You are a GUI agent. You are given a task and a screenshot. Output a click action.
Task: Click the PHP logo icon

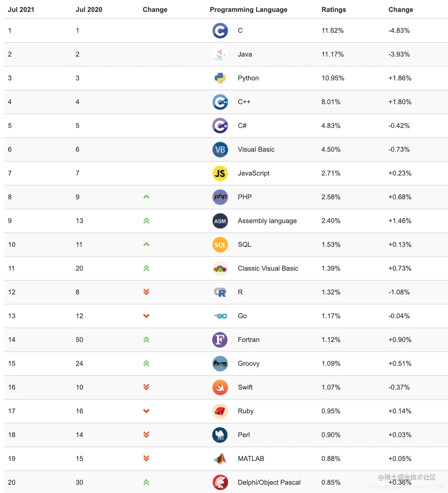click(x=220, y=197)
